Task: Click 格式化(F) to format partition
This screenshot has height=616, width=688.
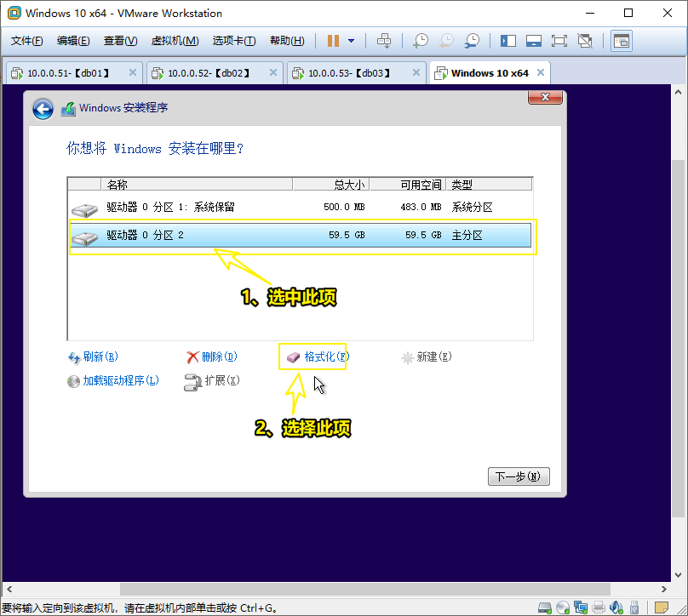Action: pos(318,356)
